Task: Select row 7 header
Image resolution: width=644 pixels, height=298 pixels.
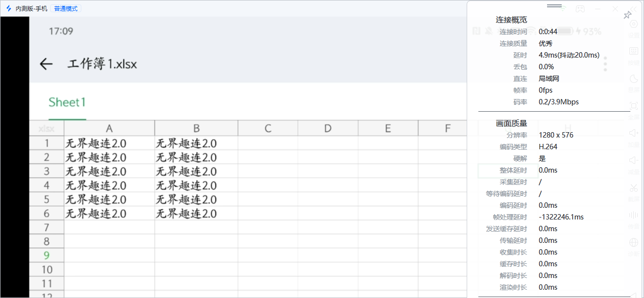Action: coord(47,227)
